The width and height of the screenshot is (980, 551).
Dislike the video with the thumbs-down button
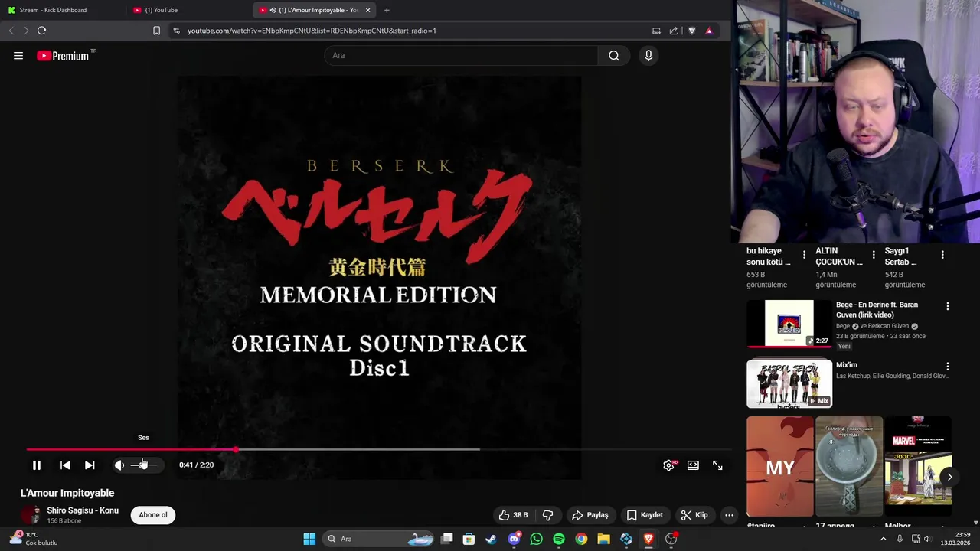[x=547, y=515]
